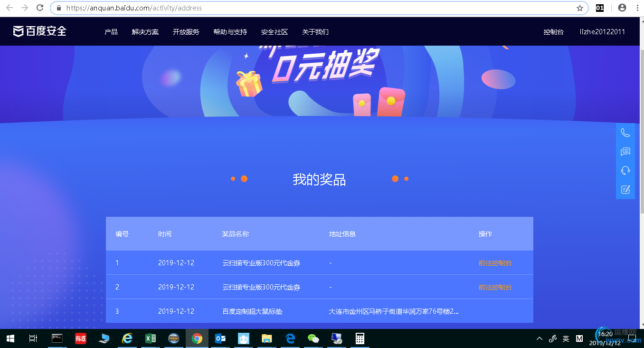Click the 奖品名称 column header

[x=236, y=234]
